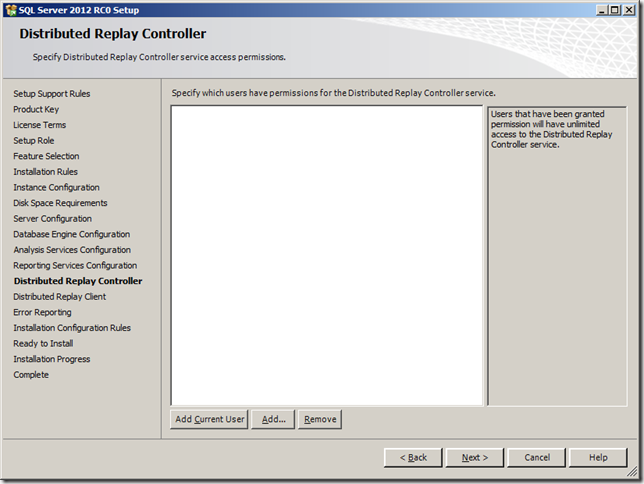Select Server Configuration step
The width and height of the screenshot is (644, 484).
(53, 219)
